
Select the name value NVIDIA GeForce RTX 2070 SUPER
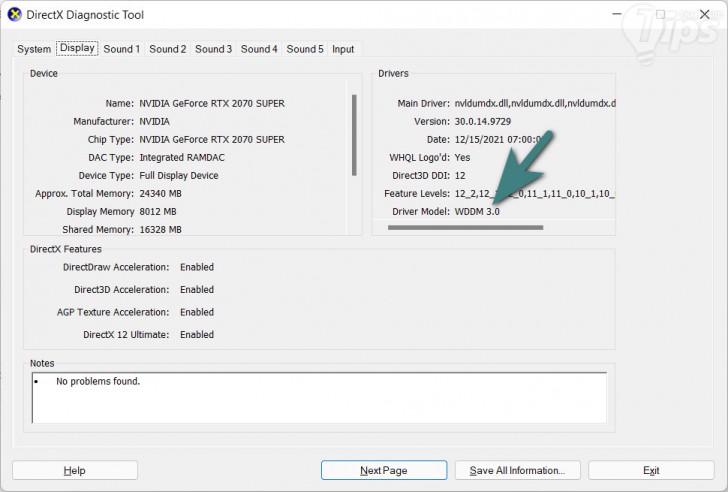pyautogui.click(x=212, y=104)
